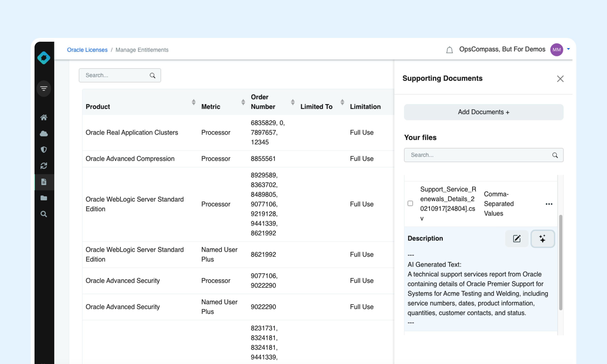607x364 pixels.
Task: Click the Comma-Separated Values file type
Action: pos(498,204)
